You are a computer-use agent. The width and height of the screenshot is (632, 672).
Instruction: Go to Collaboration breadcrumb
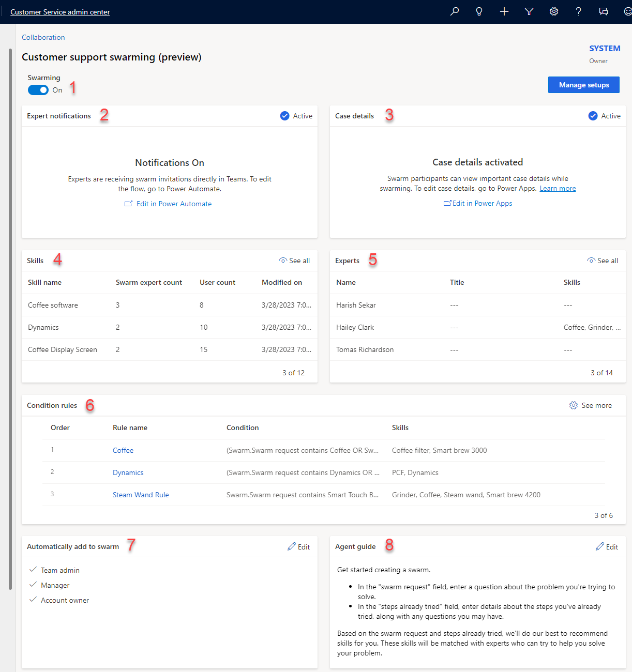coord(43,37)
